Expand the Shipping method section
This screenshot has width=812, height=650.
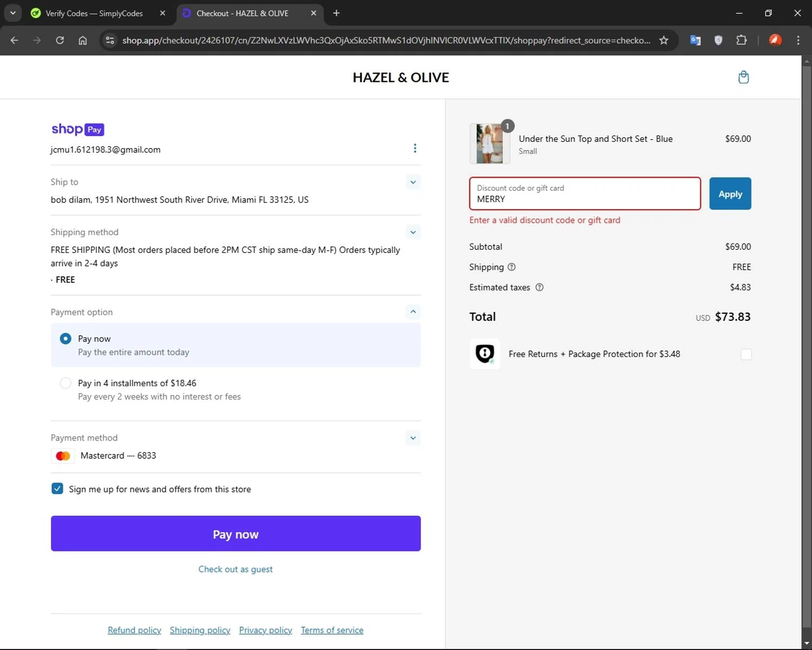(413, 232)
